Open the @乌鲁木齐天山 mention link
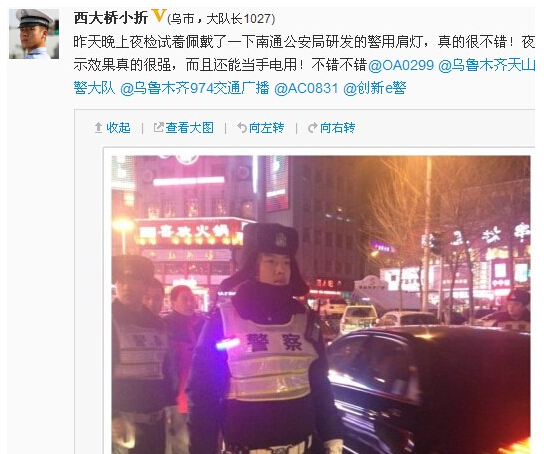Screen dimensions: 544x454 pos(487,65)
